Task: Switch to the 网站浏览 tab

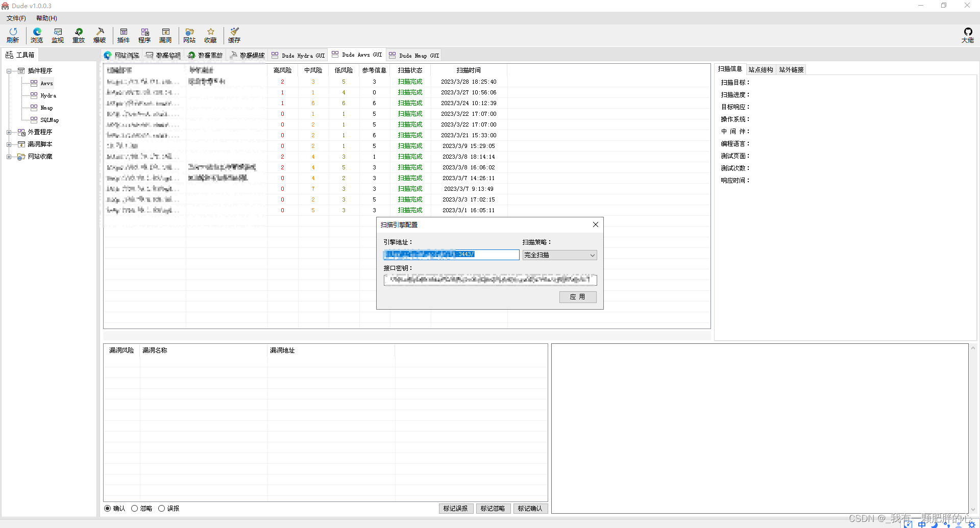Action: [121, 56]
